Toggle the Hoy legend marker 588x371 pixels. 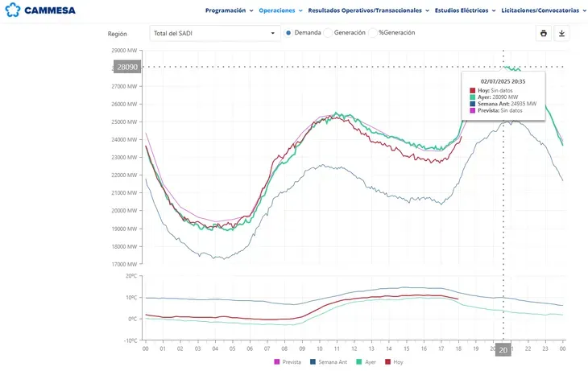[x=387, y=362]
